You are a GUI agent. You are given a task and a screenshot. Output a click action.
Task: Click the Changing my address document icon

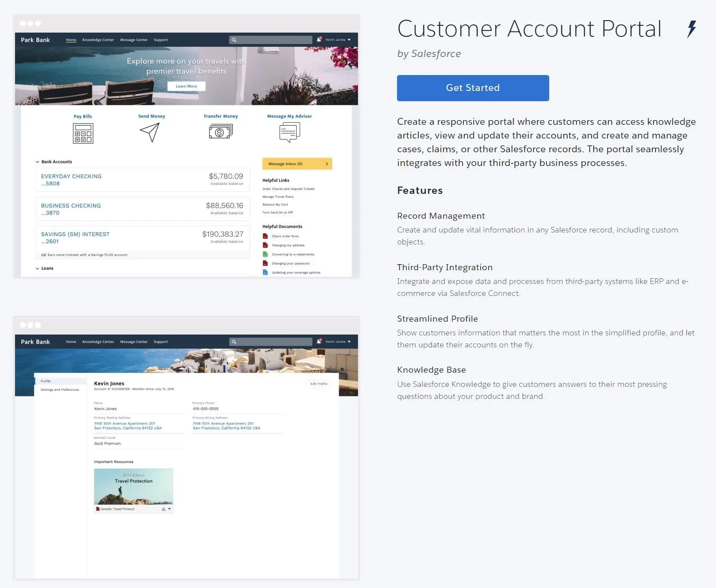[265, 245]
